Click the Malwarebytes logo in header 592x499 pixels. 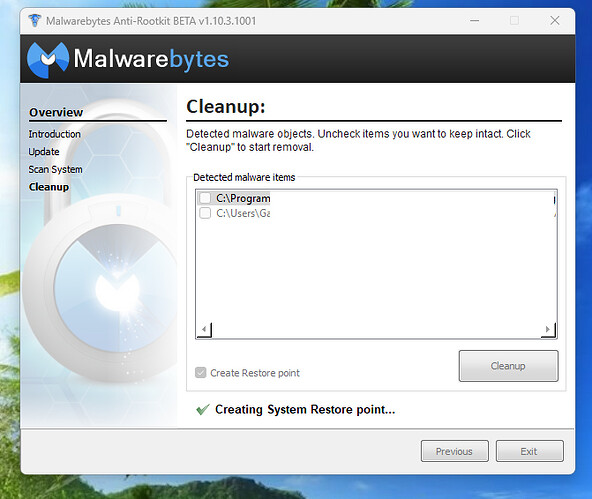(x=128, y=59)
